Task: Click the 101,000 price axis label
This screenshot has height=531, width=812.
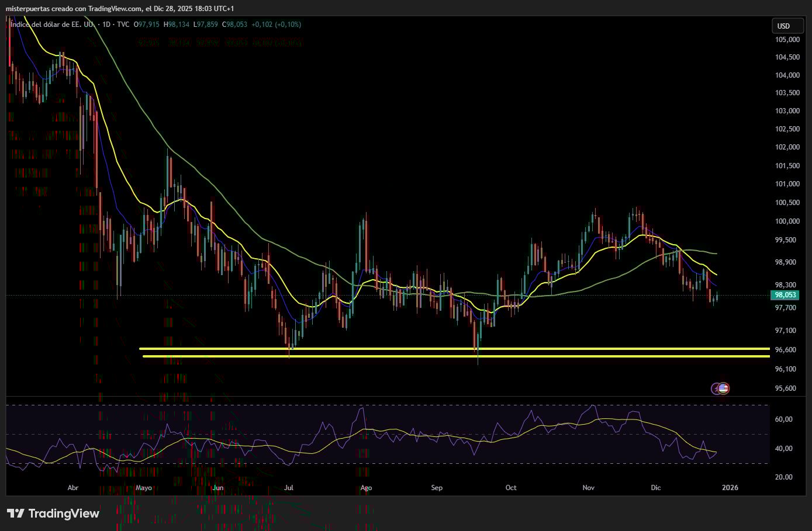Action: coord(787,184)
